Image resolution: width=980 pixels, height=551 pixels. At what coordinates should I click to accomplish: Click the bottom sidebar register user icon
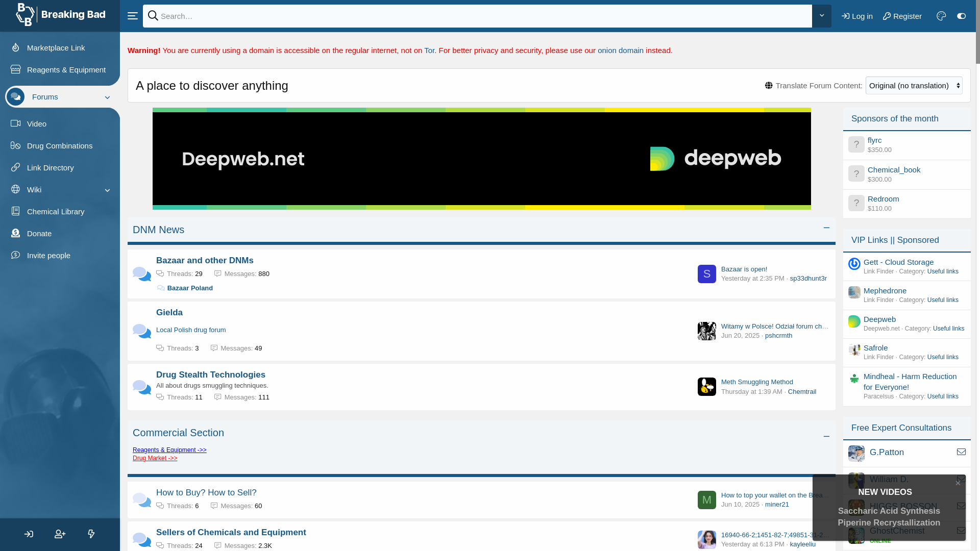tap(60, 534)
